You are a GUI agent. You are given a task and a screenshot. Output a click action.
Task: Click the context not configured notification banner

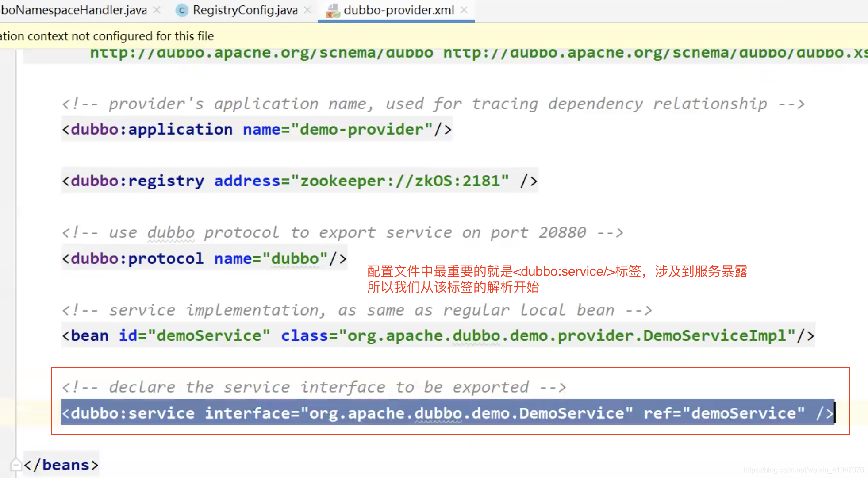pyautogui.click(x=434, y=36)
